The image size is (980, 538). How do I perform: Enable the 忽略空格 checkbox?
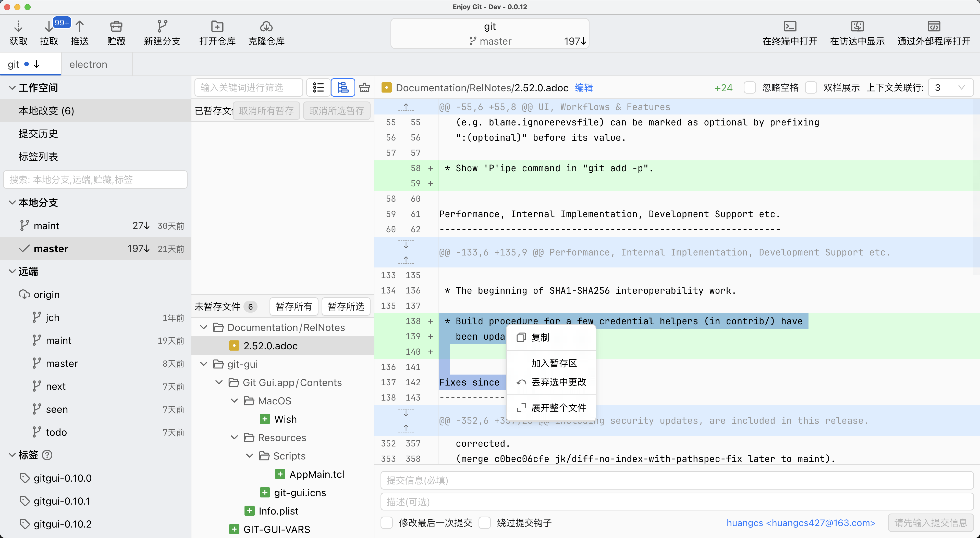tap(750, 87)
